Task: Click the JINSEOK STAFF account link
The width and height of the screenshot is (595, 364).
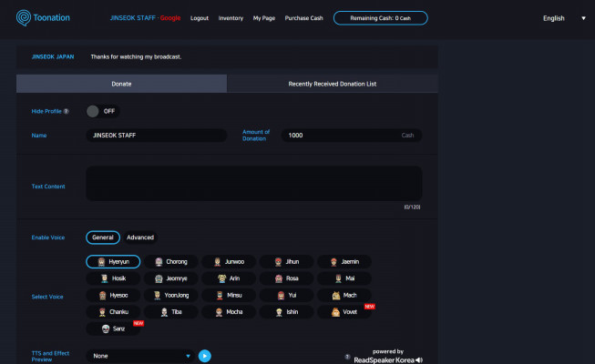Action: pyautogui.click(x=146, y=18)
